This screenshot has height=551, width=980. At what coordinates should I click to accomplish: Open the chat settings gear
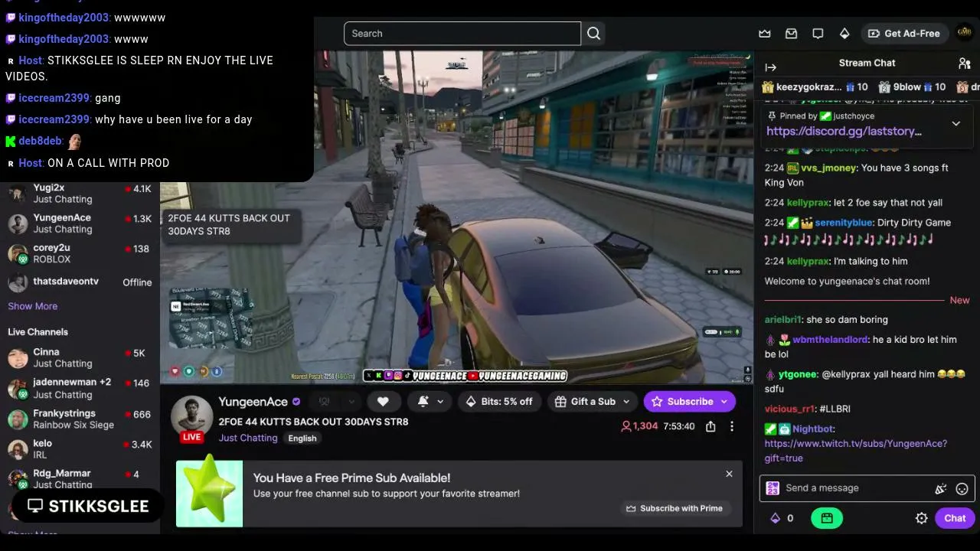coord(921,518)
